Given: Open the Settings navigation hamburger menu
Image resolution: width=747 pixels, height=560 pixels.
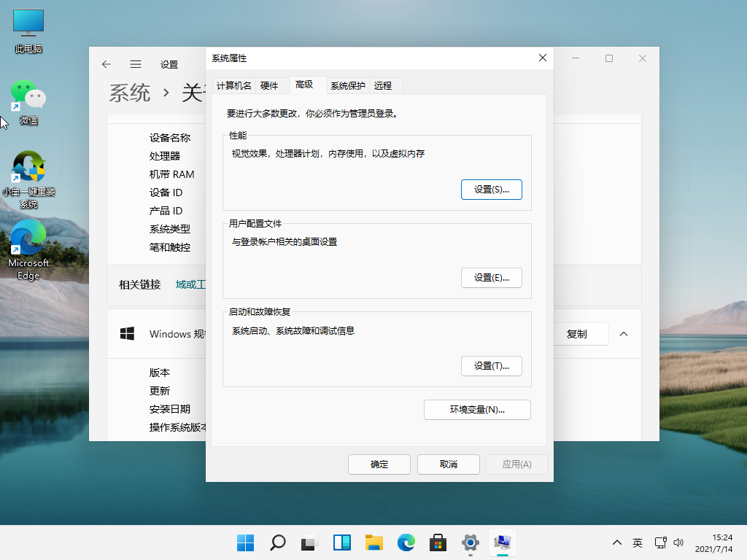Looking at the screenshot, I should [135, 64].
